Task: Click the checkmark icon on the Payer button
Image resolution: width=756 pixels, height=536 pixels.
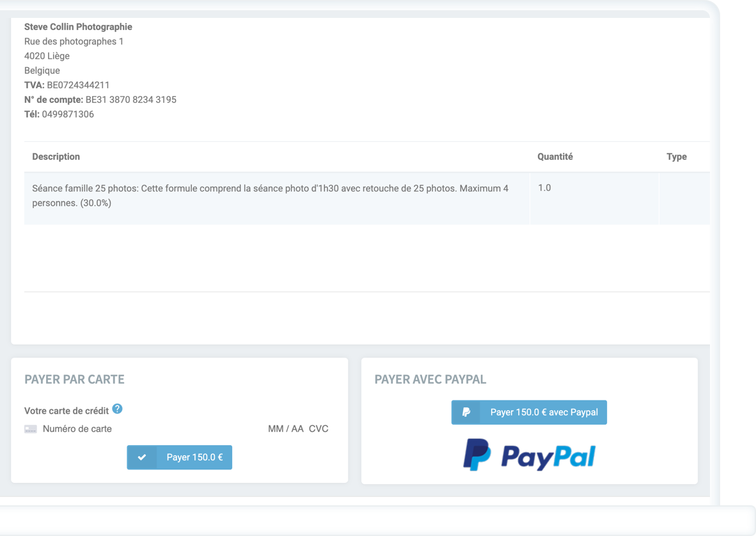Action: [x=142, y=457]
